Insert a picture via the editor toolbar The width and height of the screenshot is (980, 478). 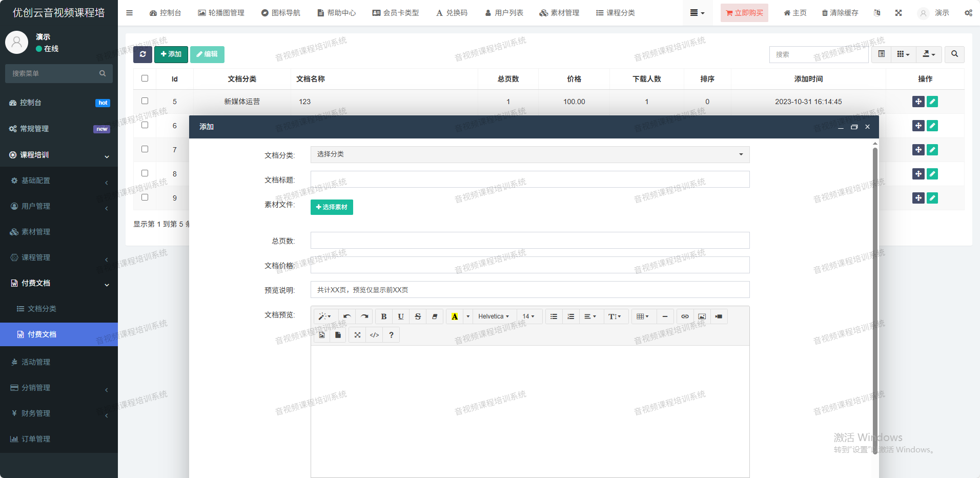click(702, 316)
